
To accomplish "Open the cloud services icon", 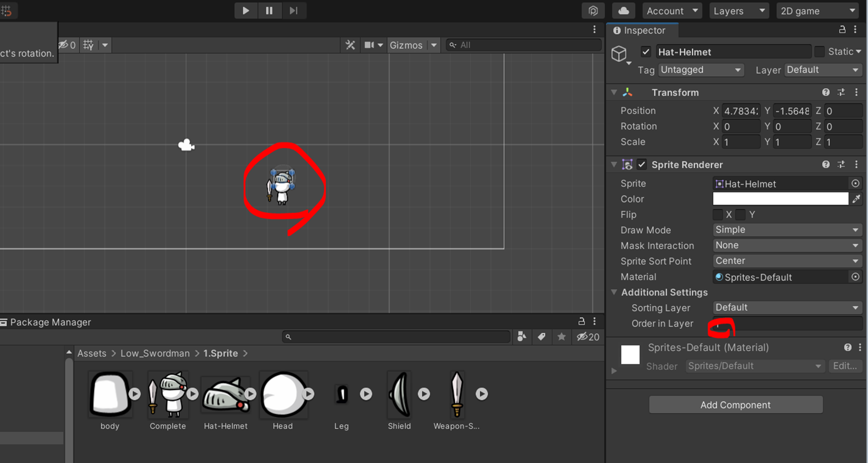I will pos(623,11).
